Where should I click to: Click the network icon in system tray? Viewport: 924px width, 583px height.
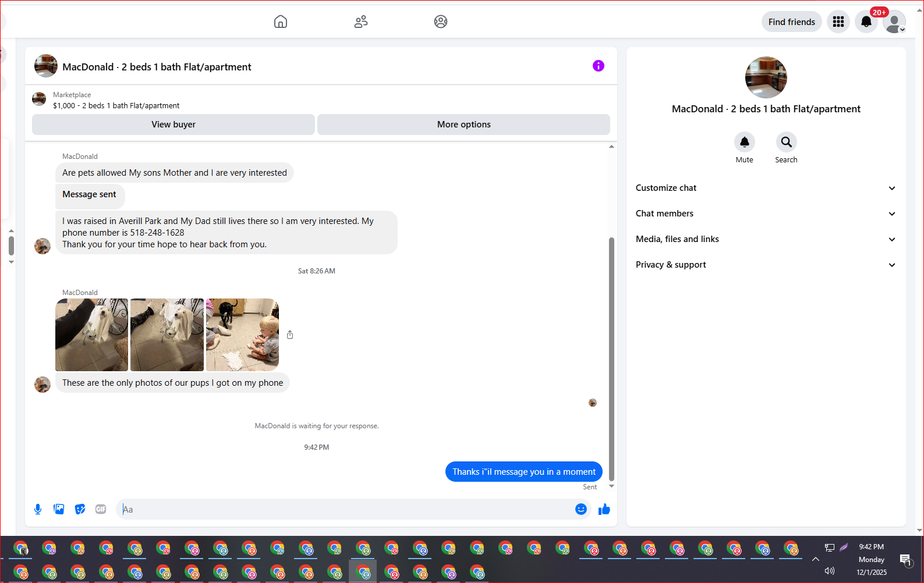click(x=830, y=548)
